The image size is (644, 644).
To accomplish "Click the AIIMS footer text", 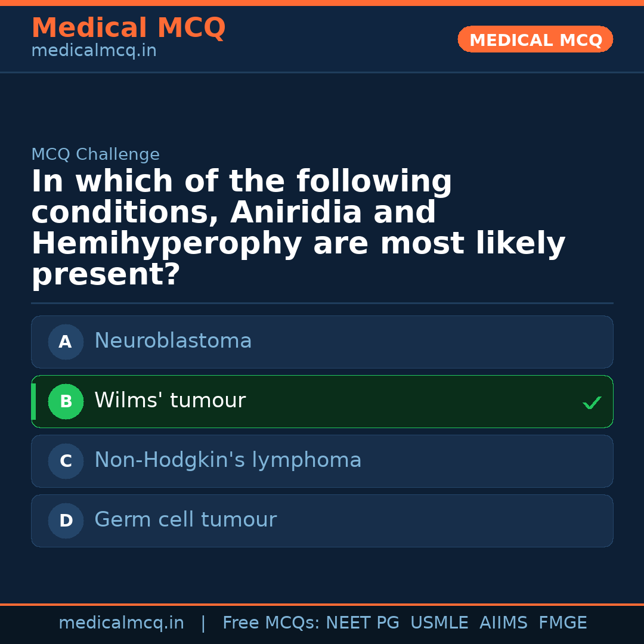I will click(503, 623).
